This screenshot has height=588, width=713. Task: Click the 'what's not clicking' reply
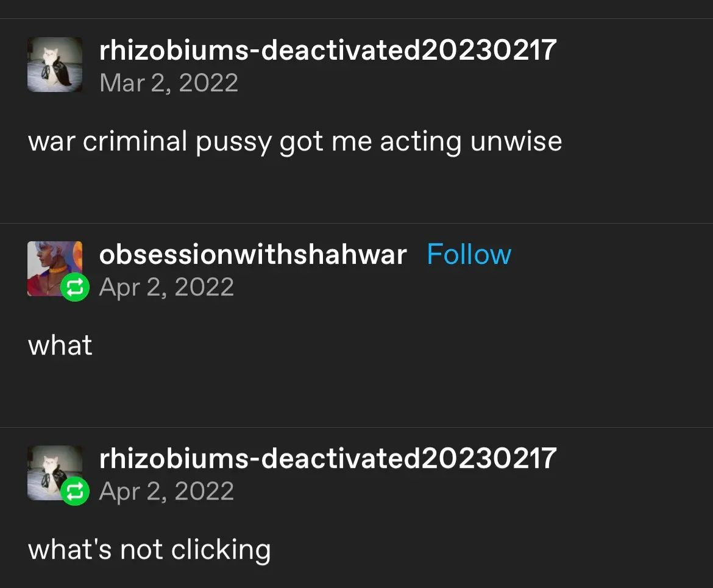(x=149, y=550)
